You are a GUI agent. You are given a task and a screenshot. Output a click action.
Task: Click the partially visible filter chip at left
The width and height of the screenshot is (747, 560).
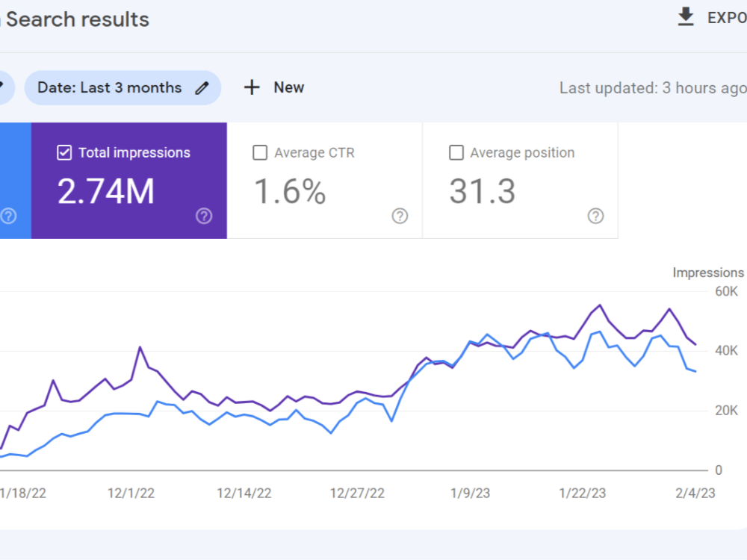7,87
